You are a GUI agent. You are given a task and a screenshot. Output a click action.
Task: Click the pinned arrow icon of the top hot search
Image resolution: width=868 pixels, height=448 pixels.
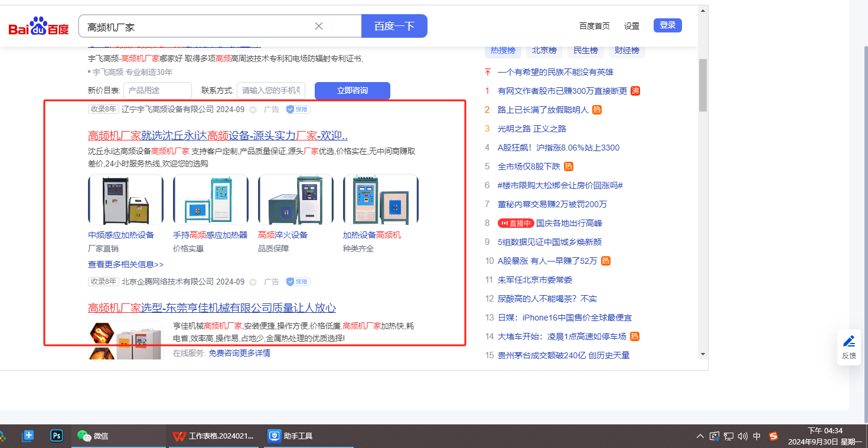click(x=488, y=72)
